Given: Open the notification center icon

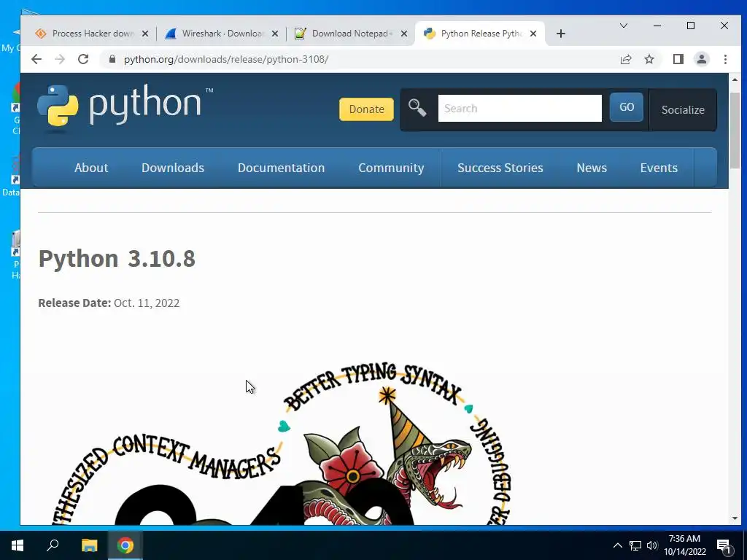Looking at the screenshot, I should pos(724,545).
